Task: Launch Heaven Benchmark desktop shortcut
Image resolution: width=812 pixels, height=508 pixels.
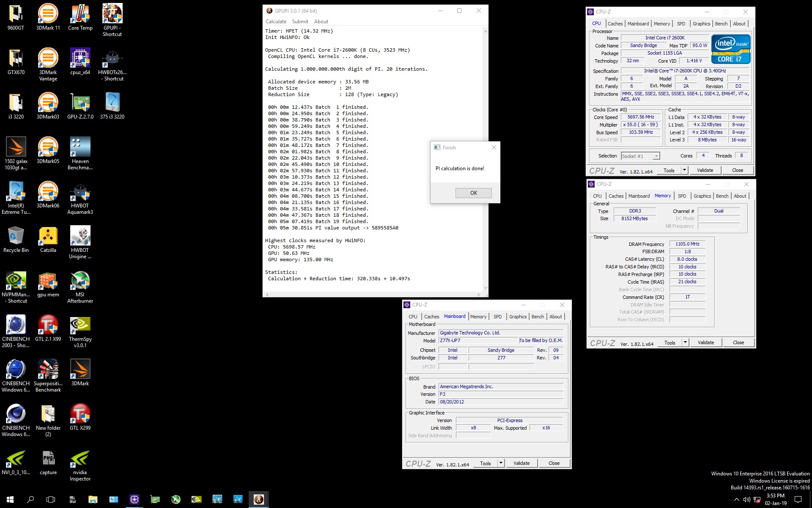Action: click(80, 153)
